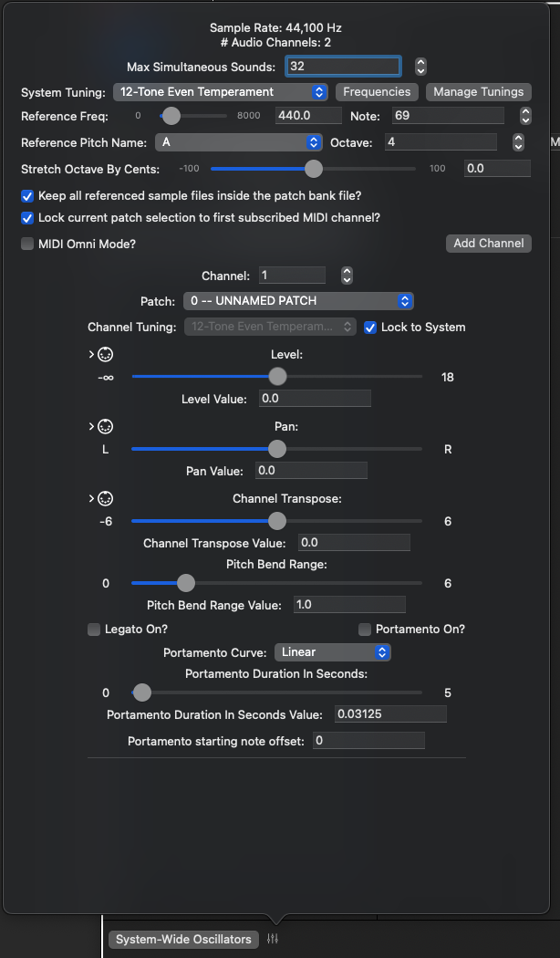
Task: Toggle the Lock to System checkbox
Action: click(369, 328)
